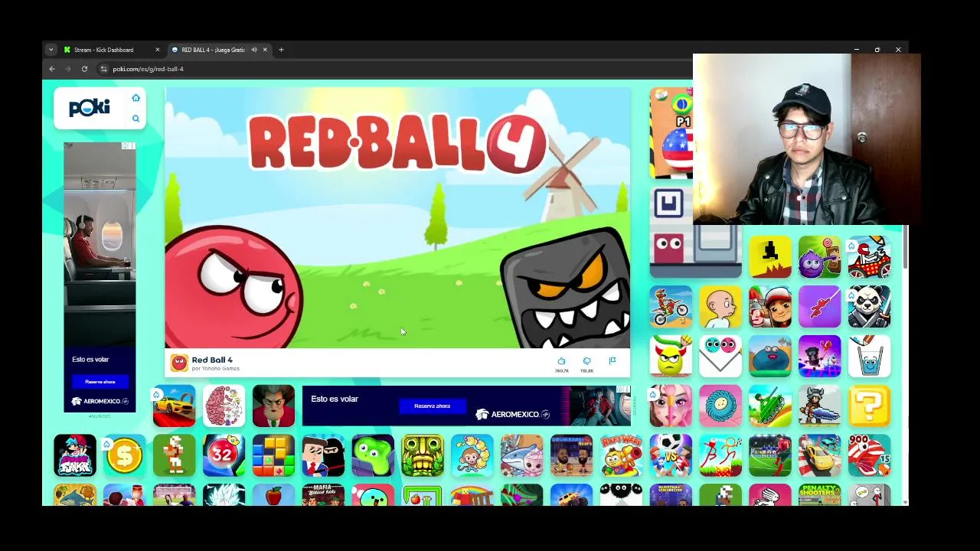This screenshot has width=980, height=551.
Task: Like Red Ball 4 with thumbs-up icon
Action: point(561,361)
